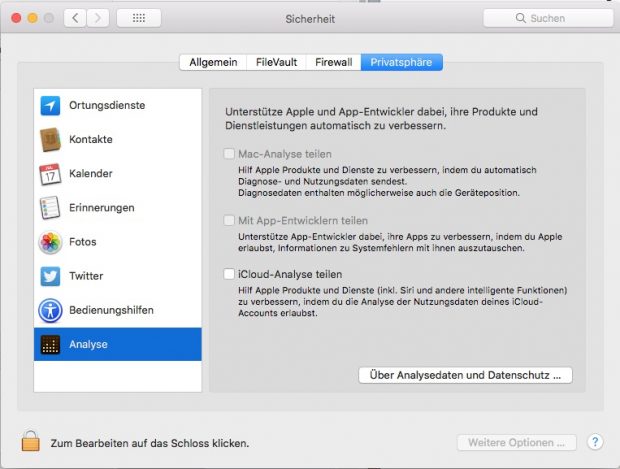This screenshot has height=469, width=620.
Task: Click the lock icon to unlock settings
Action: pyautogui.click(x=31, y=441)
